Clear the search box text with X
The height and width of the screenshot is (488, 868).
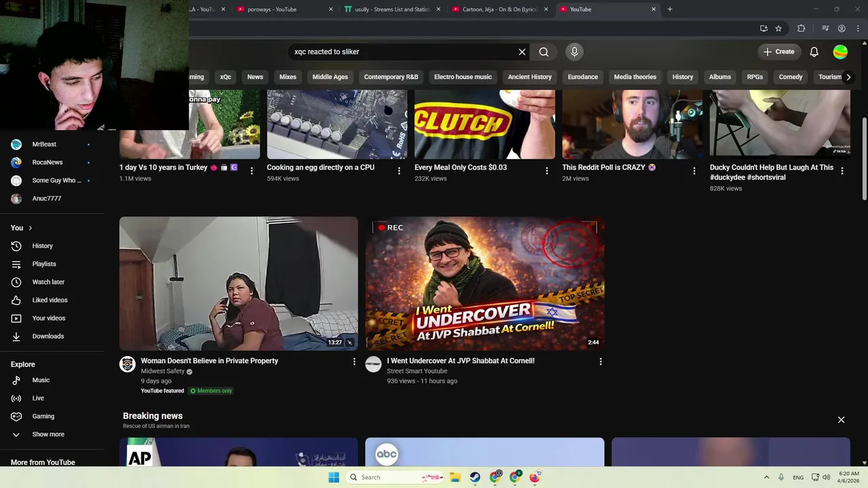pyautogui.click(x=522, y=52)
